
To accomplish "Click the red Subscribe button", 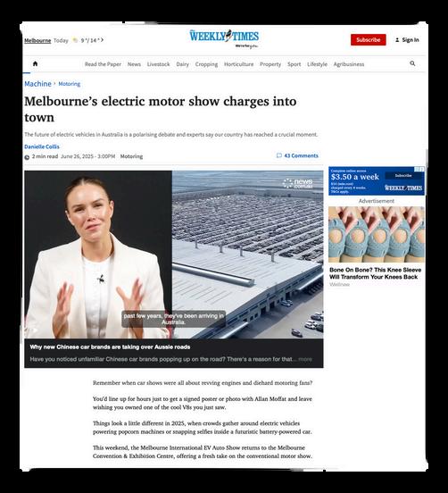I will 369,40.
